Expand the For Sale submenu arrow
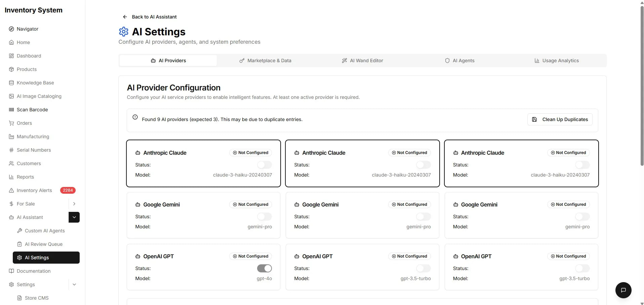Screen dimensions: 644x305 (74, 204)
